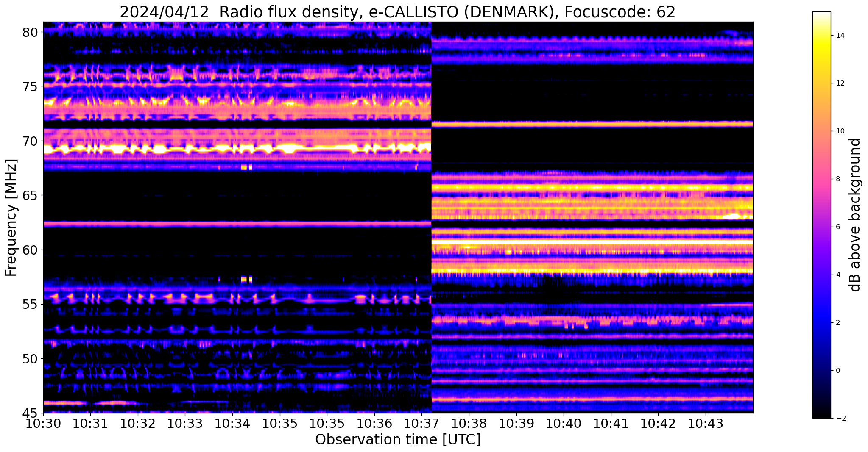Screen dimensions: 868x452
Task: Click the 10:31 time tick label
Action: [90, 424]
